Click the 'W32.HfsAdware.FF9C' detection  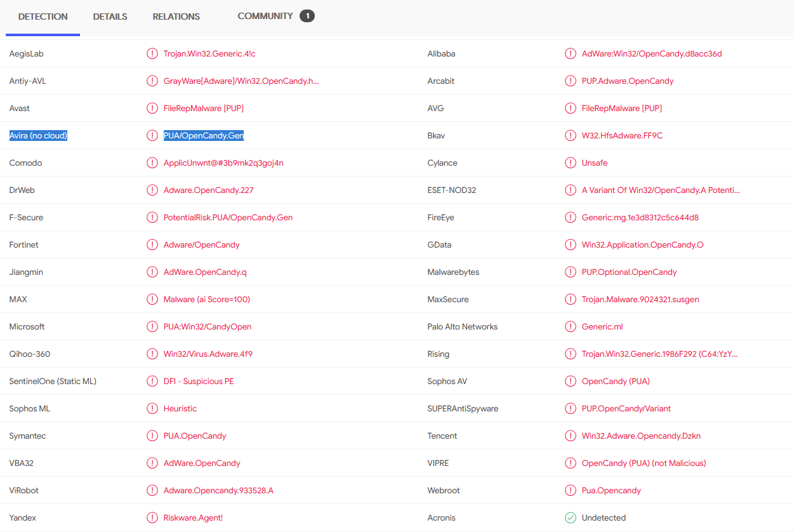(622, 136)
